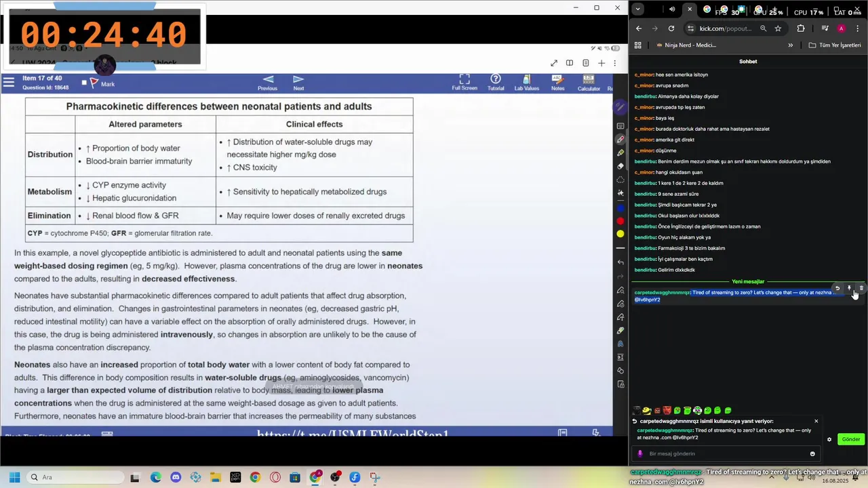Go back in Chrome chat window

[x=639, y=28]
